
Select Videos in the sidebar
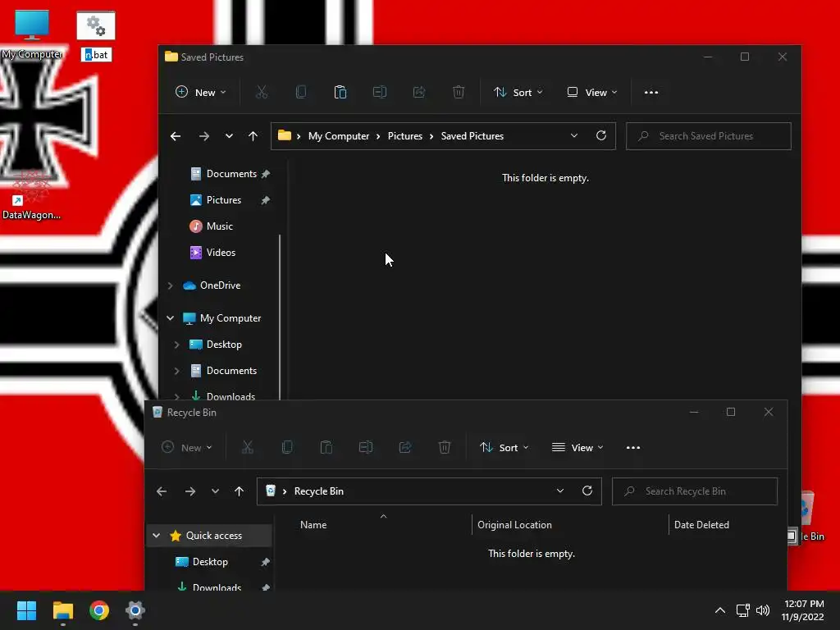click(212, 253)
